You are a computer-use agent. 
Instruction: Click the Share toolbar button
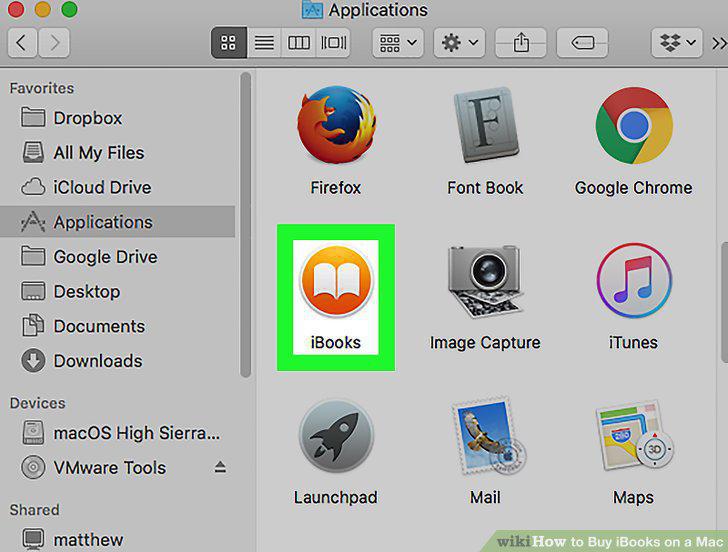(x=521, y=43)
